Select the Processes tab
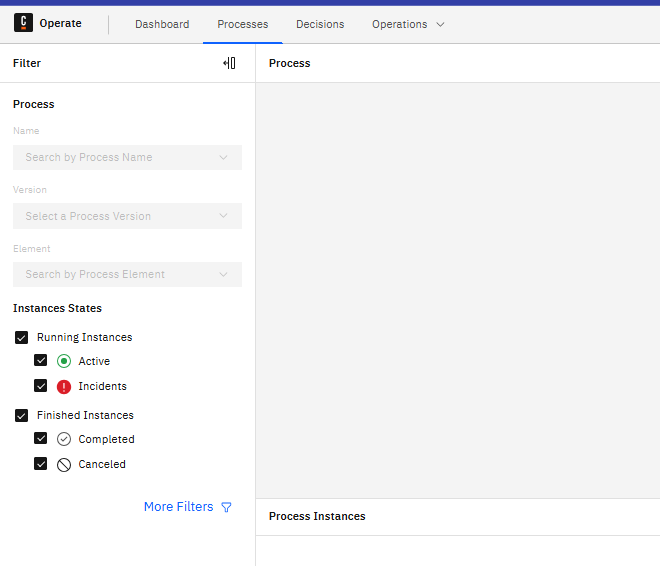Image resolution: width=660 pixels, height=566 pixels. (x=243, y=24)
